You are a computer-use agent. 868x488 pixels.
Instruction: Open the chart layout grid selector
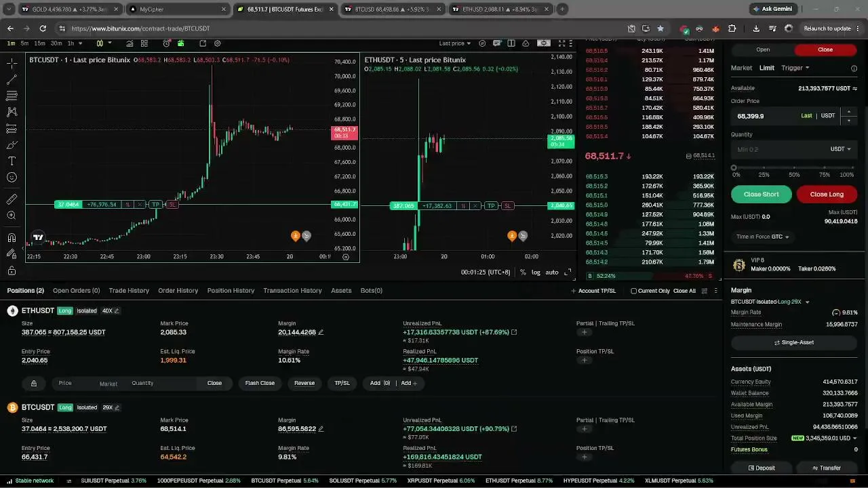click(144, 43)
